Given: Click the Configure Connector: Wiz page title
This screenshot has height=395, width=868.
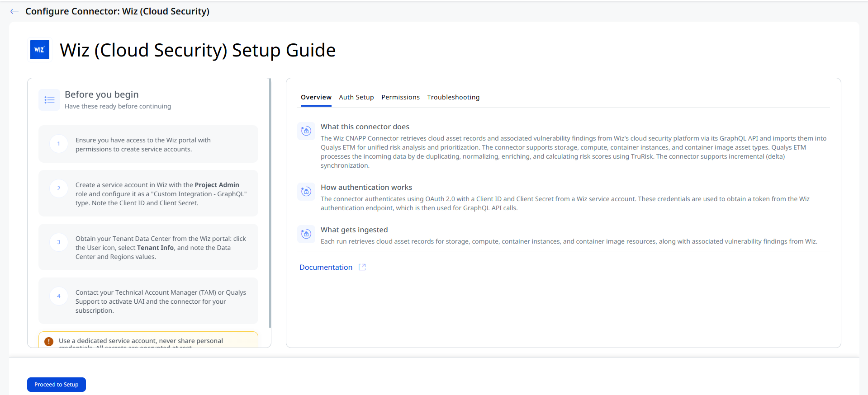Looking at the screenshot, I should pyautogui.click(x=117, y=11).
